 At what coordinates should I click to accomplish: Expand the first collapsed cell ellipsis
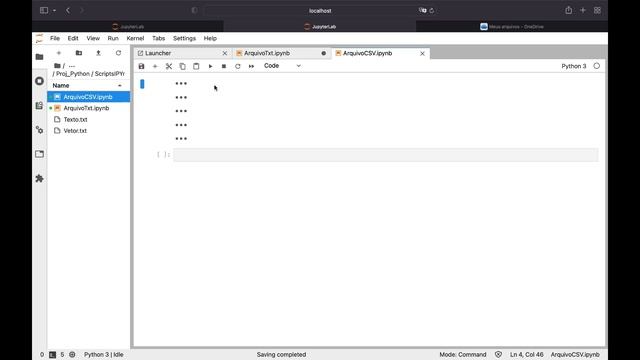click(x=181, y=83)
